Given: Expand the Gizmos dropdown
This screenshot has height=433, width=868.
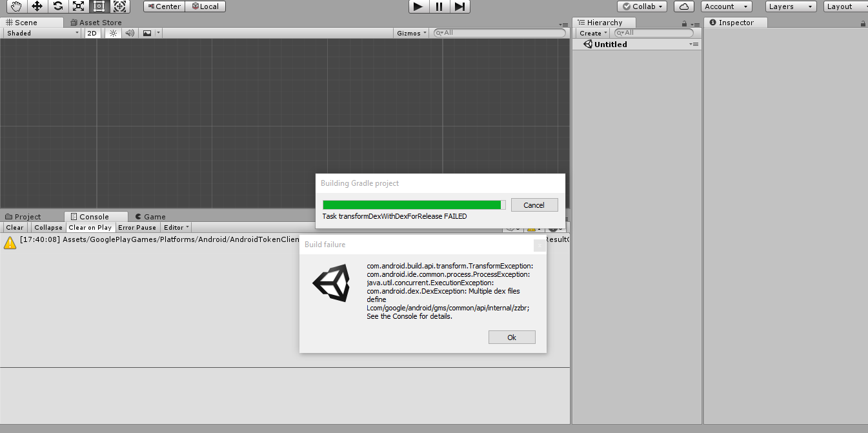Looking at the screenshot, I should (x=412, y=33).
